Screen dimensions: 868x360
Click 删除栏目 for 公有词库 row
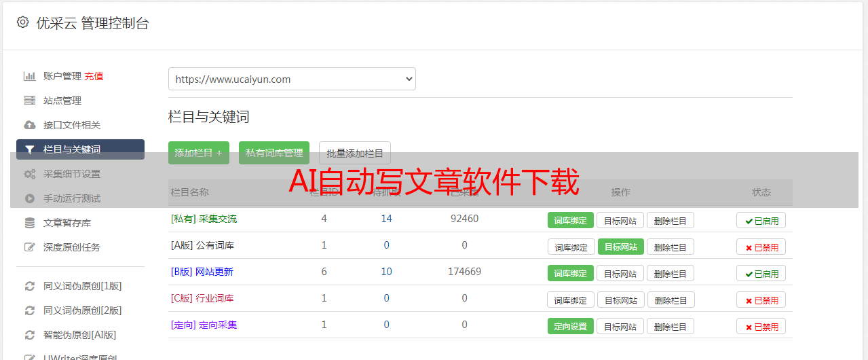point(670,247)
